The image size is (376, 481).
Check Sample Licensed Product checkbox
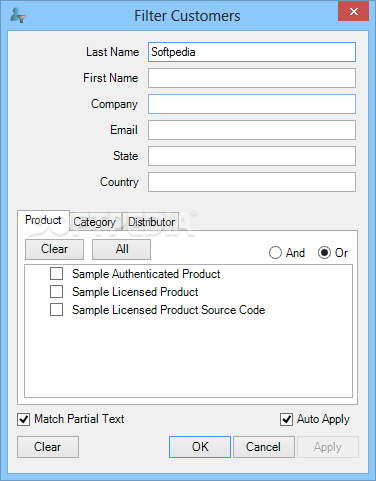click(56, 292)
